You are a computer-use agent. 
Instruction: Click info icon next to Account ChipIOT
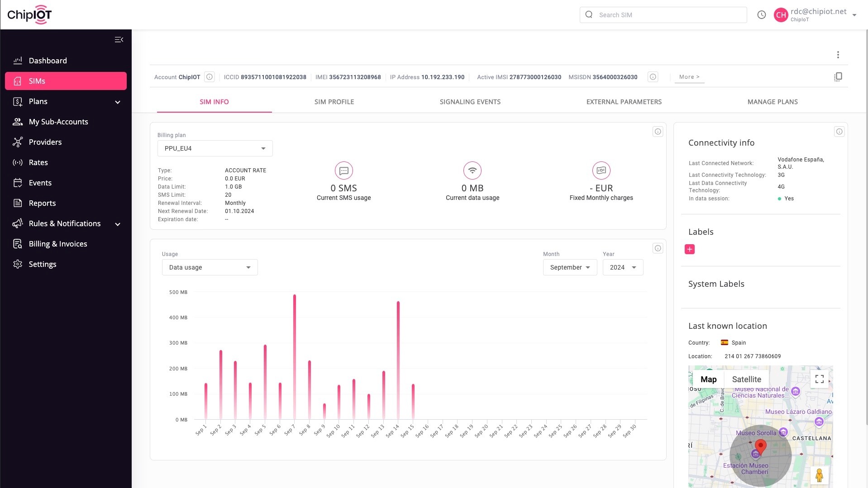[x=210, y=77]
